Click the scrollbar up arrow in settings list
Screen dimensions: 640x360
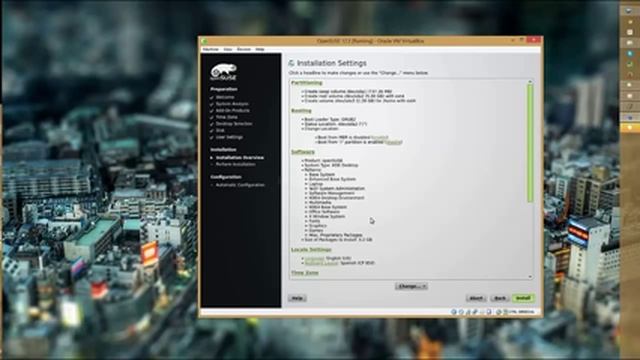(530, 82)
